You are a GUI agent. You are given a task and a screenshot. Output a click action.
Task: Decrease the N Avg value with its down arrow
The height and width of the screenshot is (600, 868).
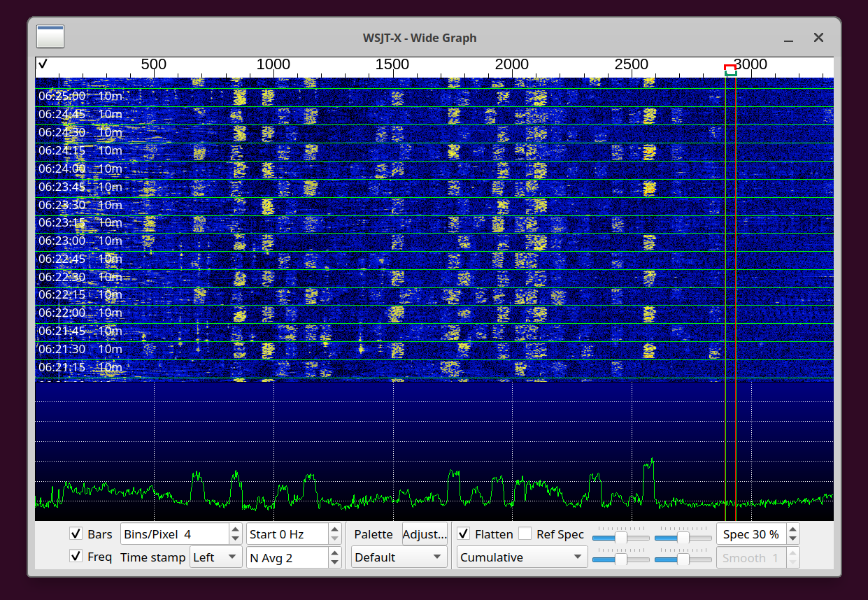click(x=334, y=562)
